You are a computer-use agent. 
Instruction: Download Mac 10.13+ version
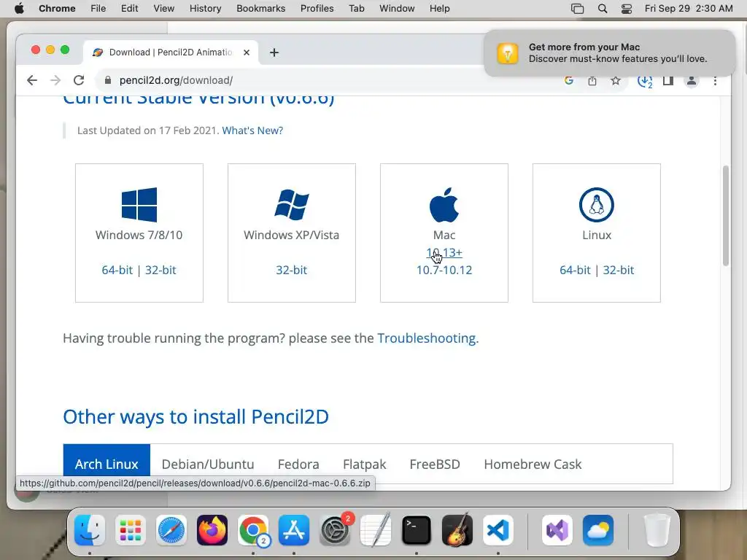click(x=444, y=253)
